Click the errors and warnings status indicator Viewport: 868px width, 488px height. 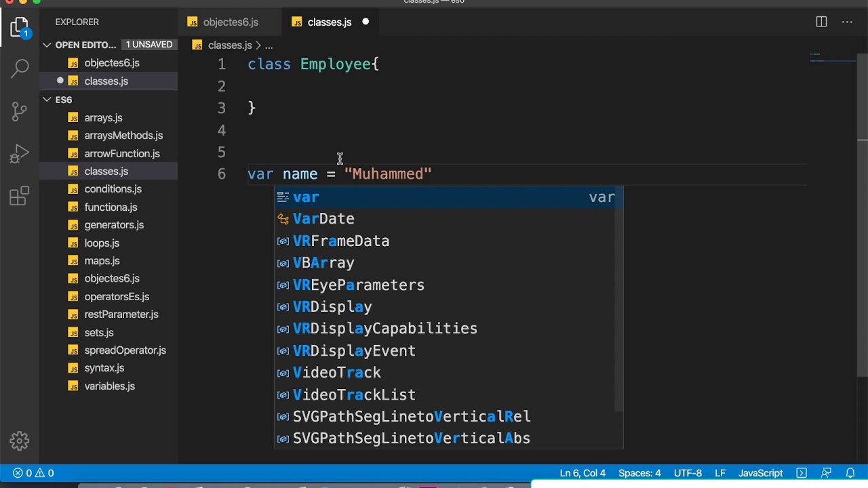pyautogui.click(x=33, y=473)
